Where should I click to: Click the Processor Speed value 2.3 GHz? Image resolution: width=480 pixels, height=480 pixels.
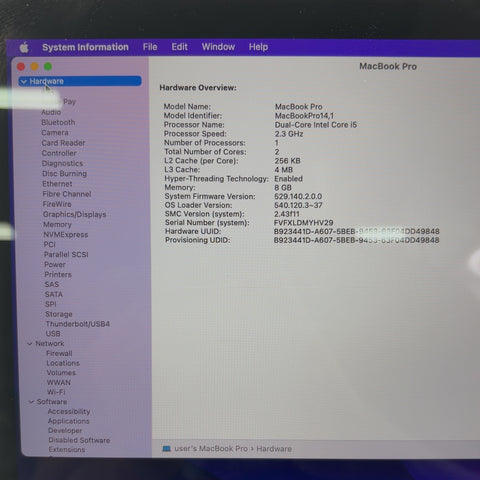[289, 134]
